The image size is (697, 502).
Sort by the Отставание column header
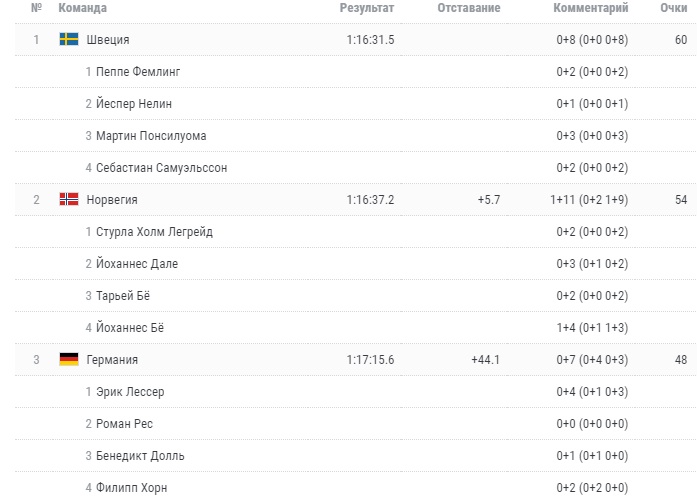469,8
